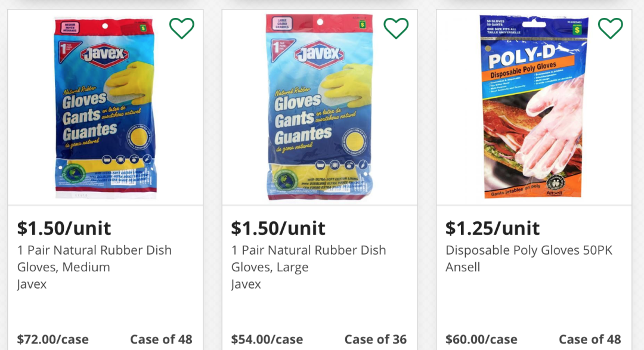
Task: Click the $72.00/case price
Action: click(52, 339)
